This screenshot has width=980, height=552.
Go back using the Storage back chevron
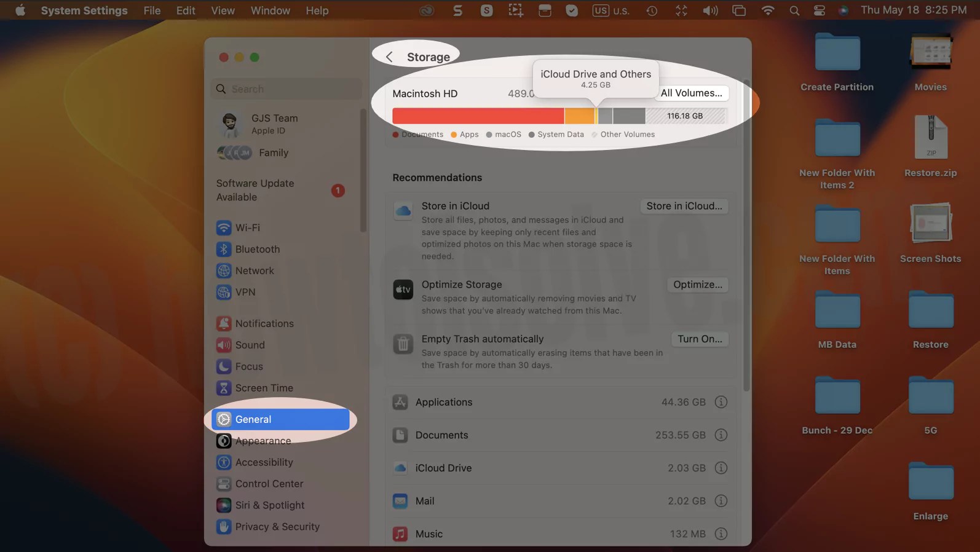click(x=389, y=57)
